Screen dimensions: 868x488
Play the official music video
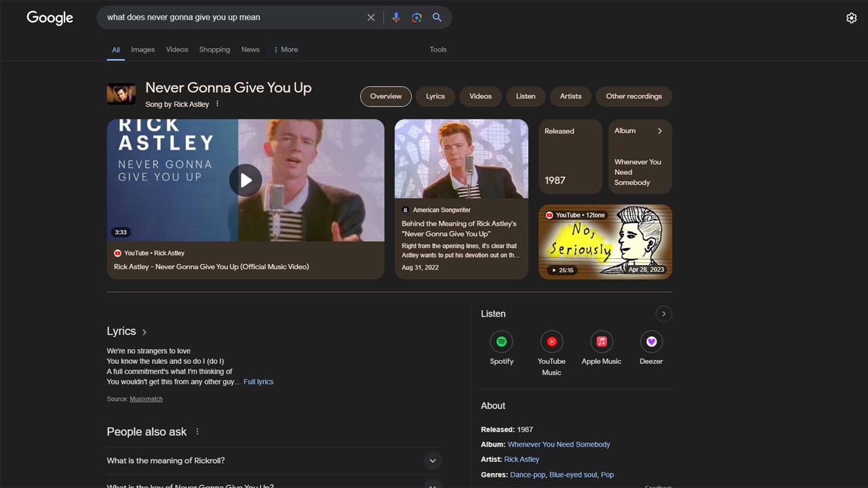coord(245,180)
